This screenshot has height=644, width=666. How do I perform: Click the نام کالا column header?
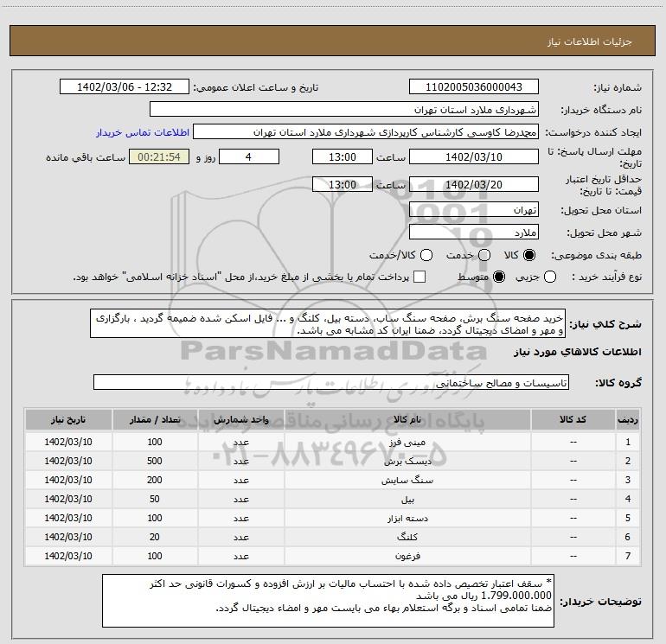407,419
